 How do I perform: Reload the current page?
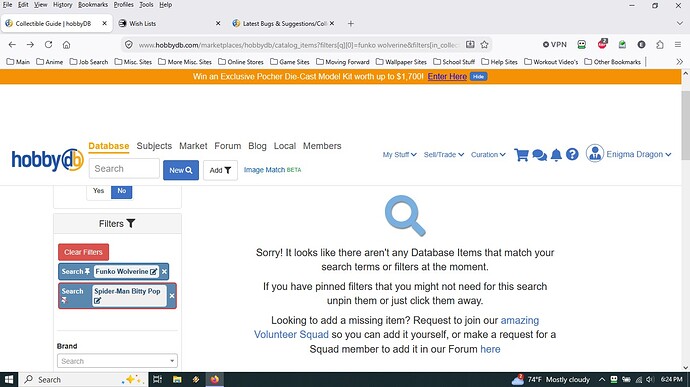point(48,44)
